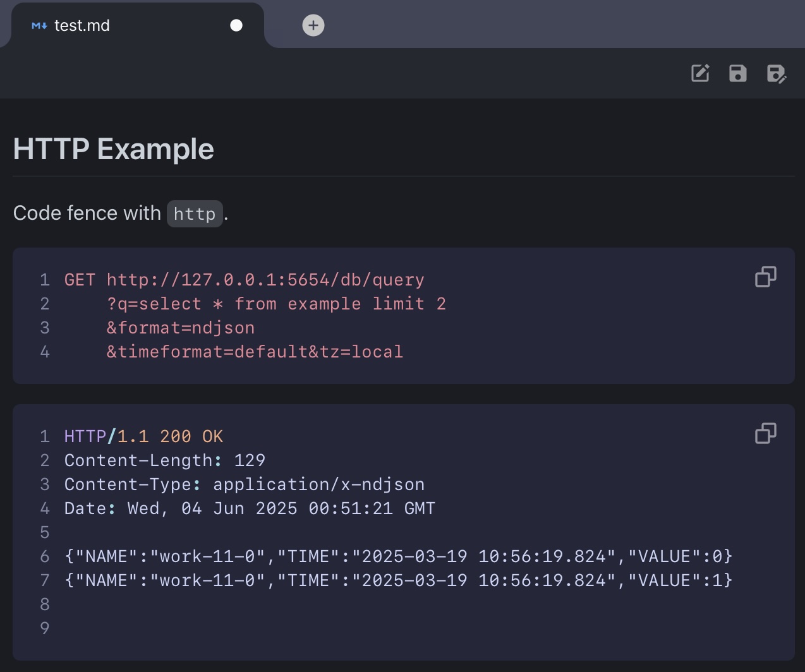Click the save file floppy icon
This screenshot has width=805, height=672.
point(737,73)
